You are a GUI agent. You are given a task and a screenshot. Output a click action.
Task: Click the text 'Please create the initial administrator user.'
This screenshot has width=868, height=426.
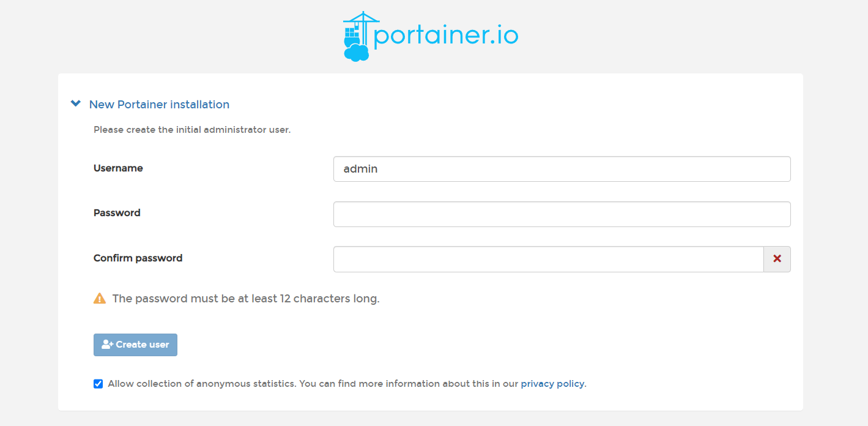(x=192, y=130)
